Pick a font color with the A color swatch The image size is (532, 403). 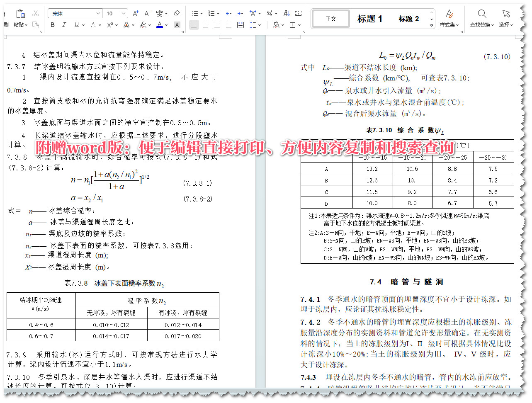click(159, 24)
